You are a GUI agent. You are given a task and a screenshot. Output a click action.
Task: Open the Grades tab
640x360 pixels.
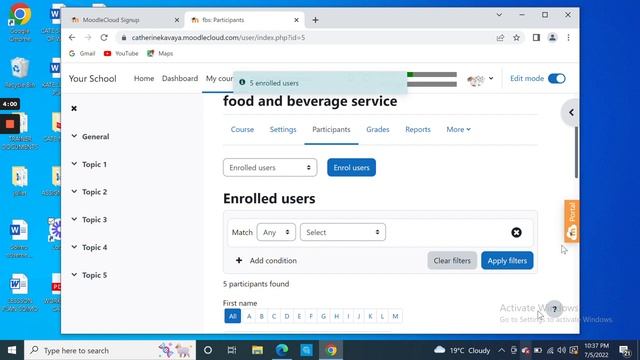point(378,129)
